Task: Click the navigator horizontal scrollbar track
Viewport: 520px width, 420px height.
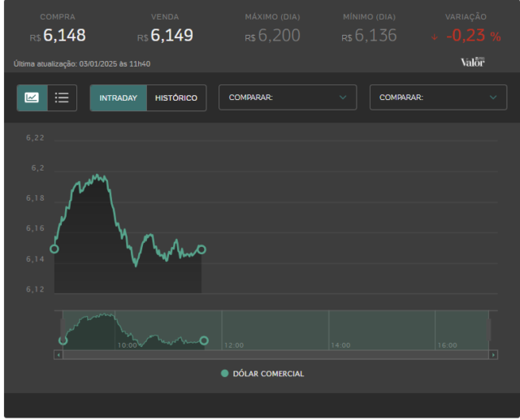Action: pyautogui.click(x=275, y=355)
